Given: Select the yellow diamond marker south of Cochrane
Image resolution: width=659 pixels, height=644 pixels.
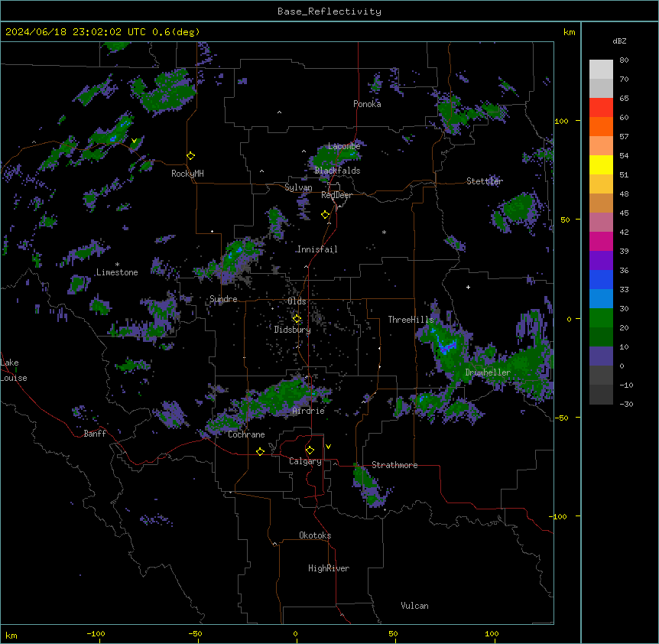Looking at the screenshot, I should (260, 451).
